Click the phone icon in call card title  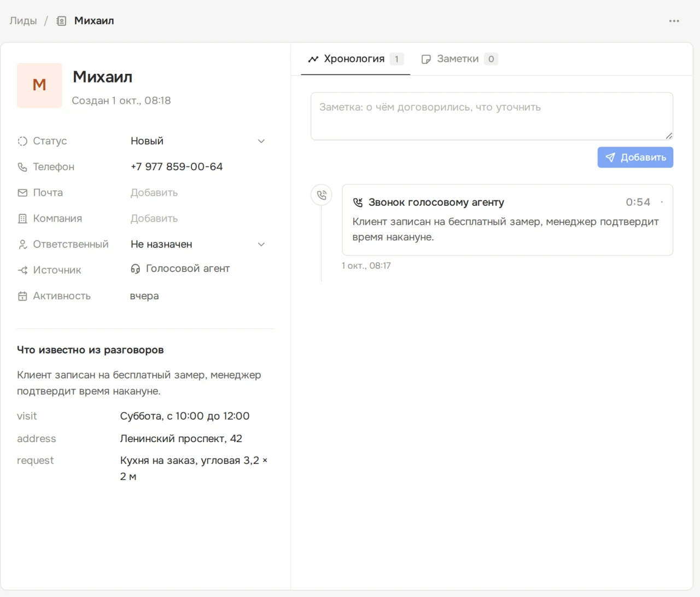coord(358,202)
